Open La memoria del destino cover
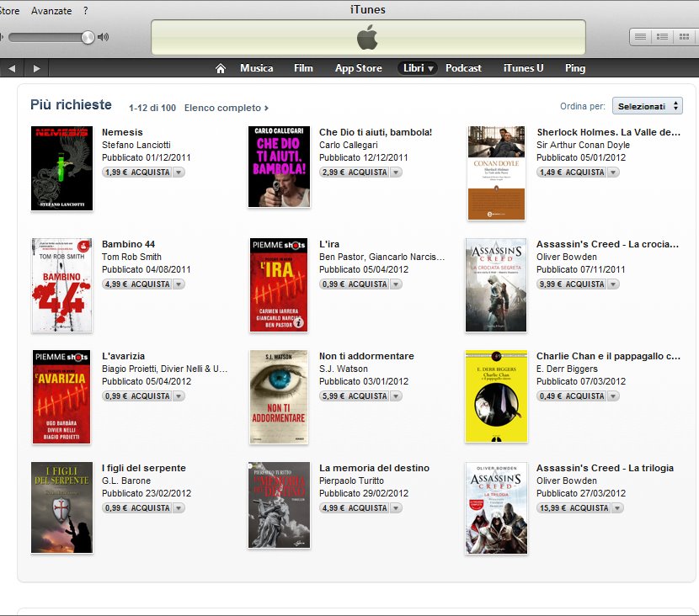Screen dimensions: 699x616 pos(279,505)
